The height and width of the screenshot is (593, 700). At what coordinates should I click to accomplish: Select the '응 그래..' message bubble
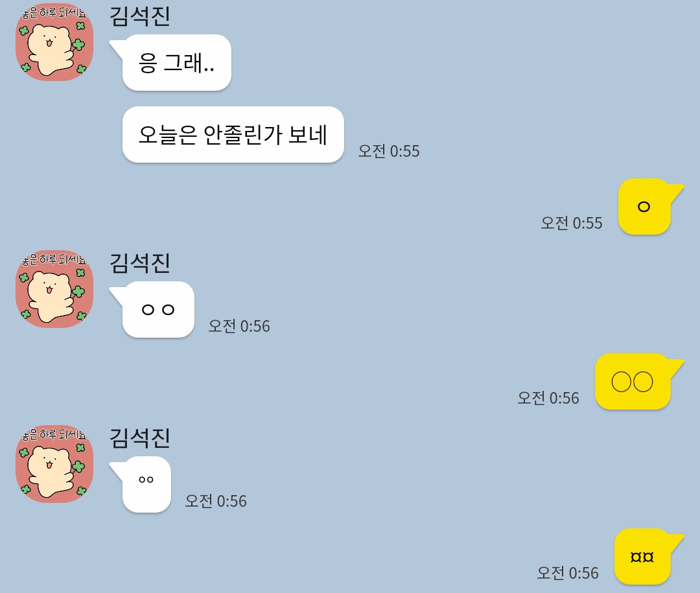(176, 62)
